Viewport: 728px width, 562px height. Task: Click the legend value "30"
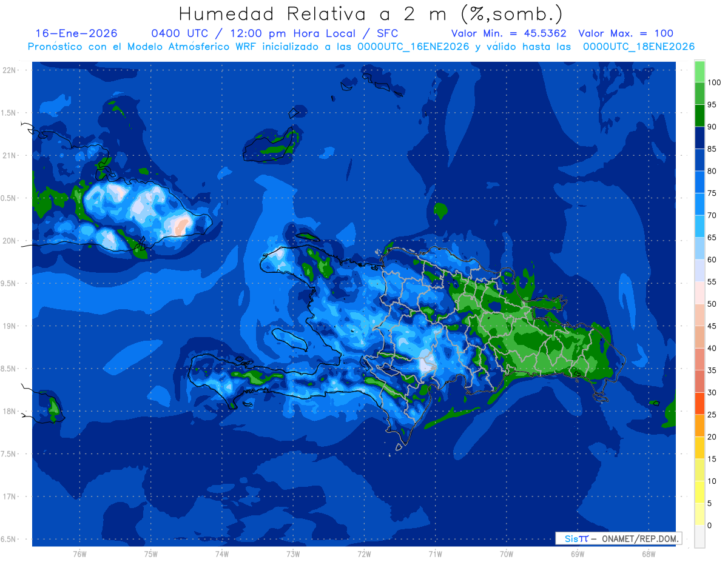(x=712, y=392)
